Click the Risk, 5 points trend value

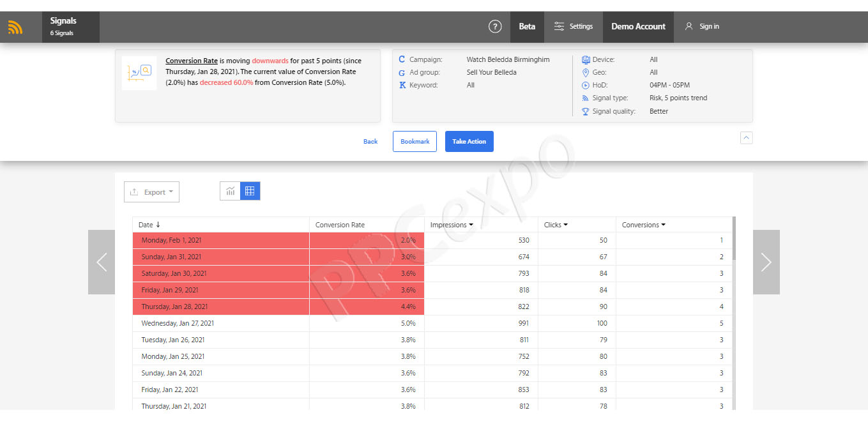click(678, 98)
